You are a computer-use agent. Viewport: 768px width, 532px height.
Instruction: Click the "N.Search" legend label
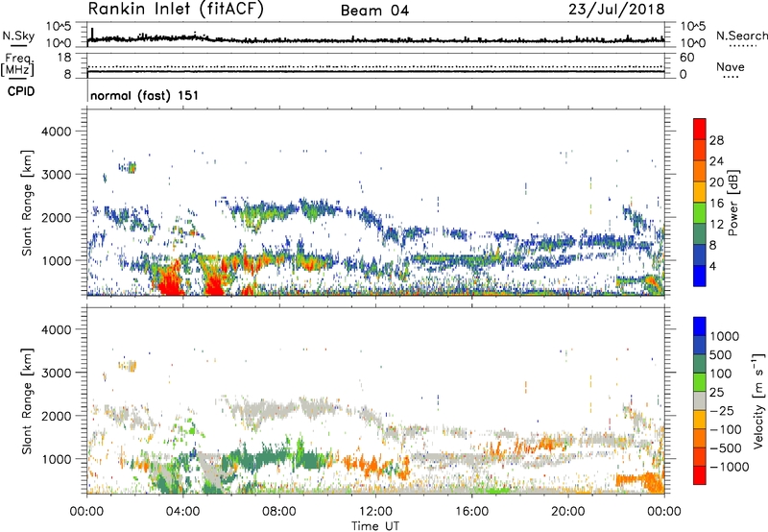741,36
